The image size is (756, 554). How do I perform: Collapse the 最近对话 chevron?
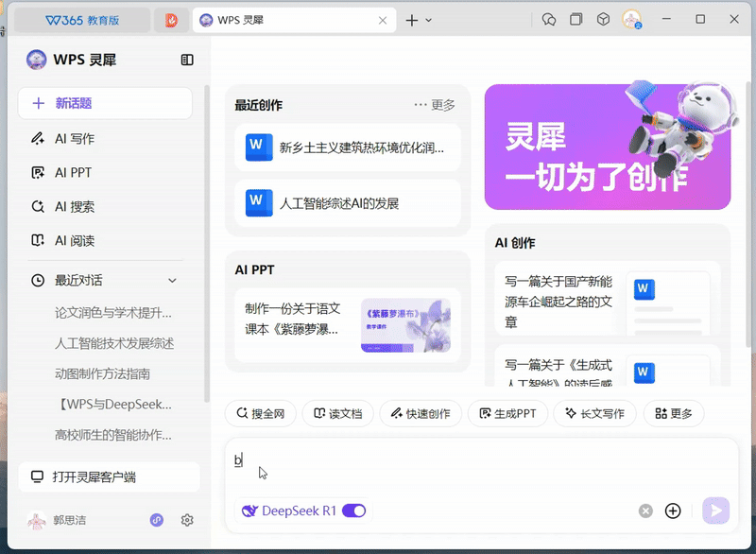pos(172,281)
